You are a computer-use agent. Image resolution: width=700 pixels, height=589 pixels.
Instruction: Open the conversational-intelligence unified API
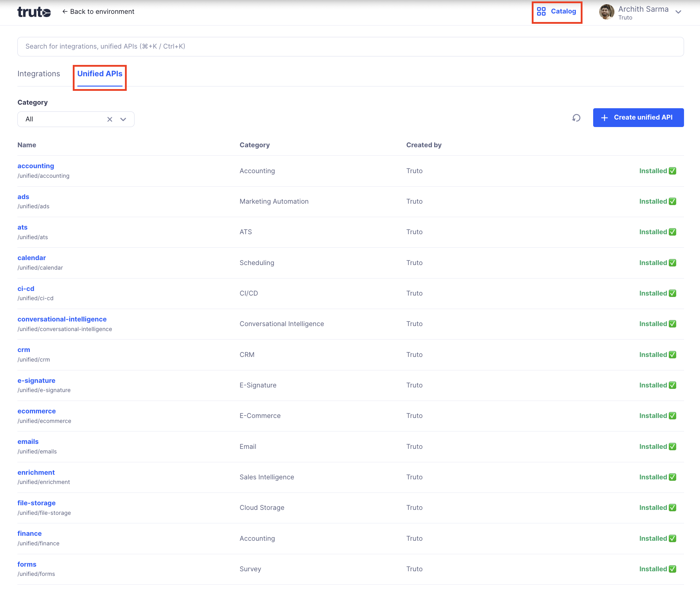(x=62, y=319)
